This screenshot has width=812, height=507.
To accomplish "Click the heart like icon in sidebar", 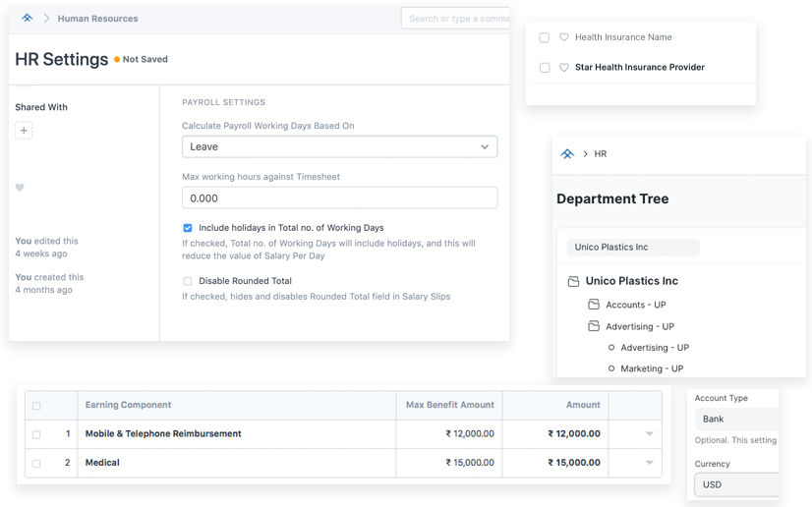I will (20, 188).
